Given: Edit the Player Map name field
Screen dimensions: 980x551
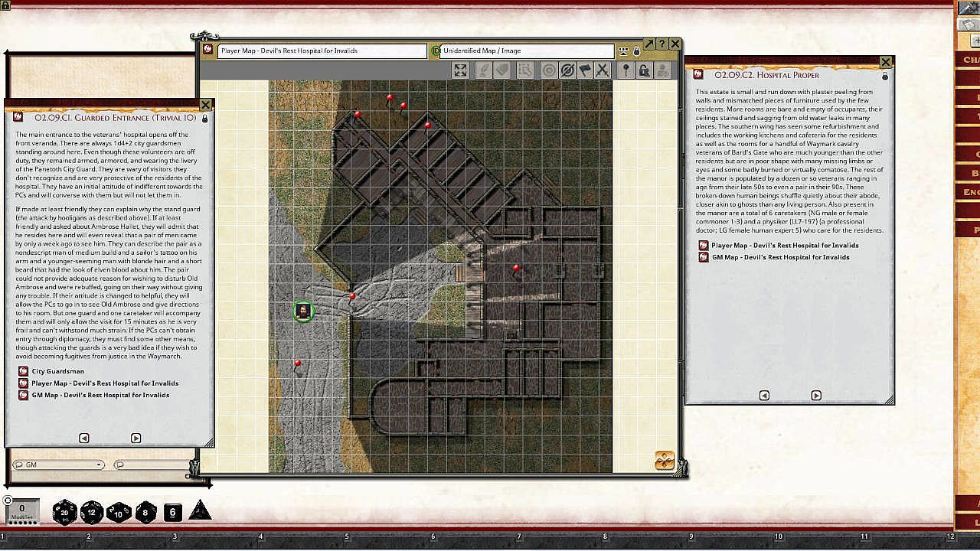Looking at the screenshot, I should (x=322, y=51).
